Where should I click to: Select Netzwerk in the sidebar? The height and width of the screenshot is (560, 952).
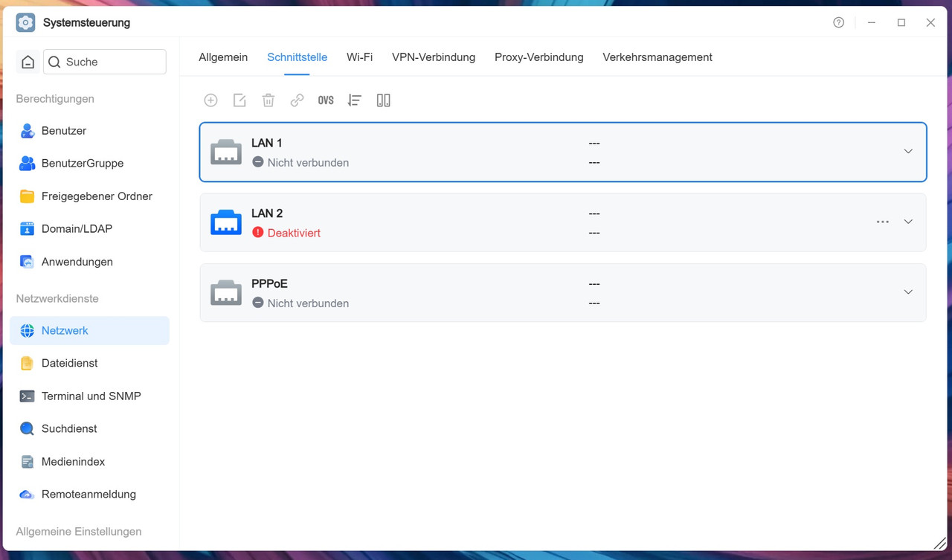tap(90, 331)
